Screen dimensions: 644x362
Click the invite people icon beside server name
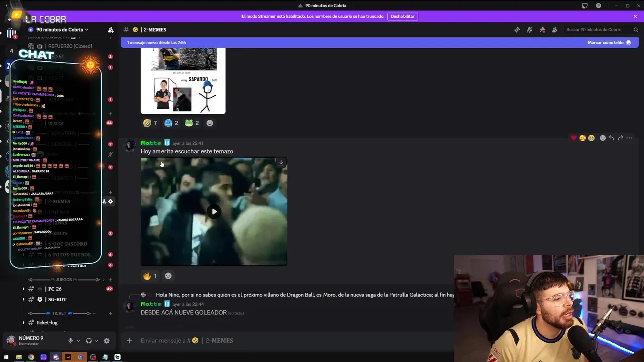click(x=111, y=30)
